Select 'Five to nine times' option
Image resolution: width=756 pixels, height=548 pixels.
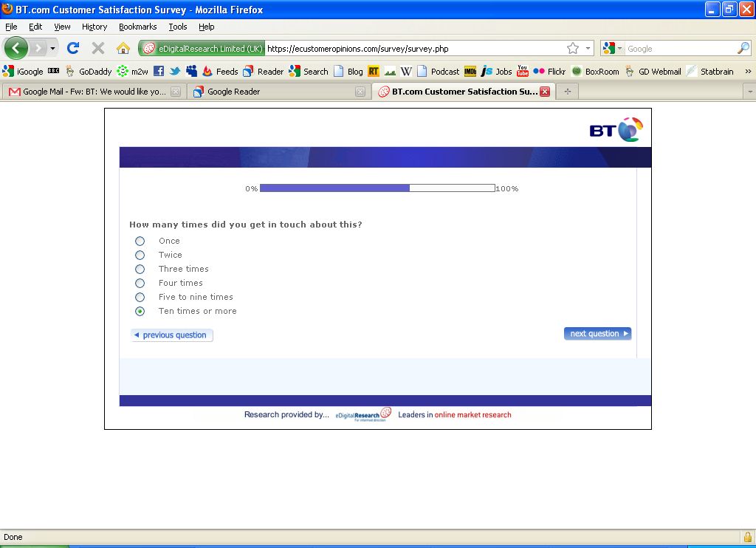140,297
